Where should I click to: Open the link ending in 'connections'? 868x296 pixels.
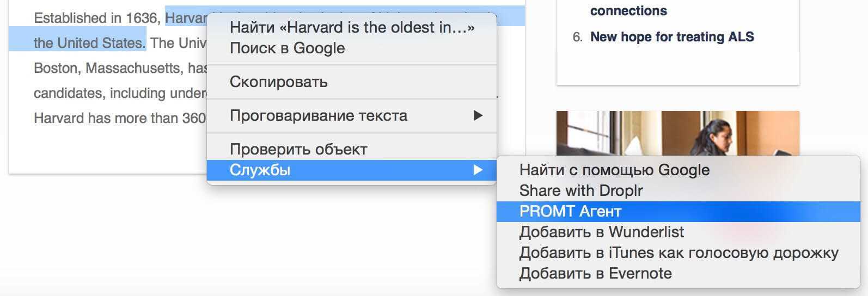(628, 10)
